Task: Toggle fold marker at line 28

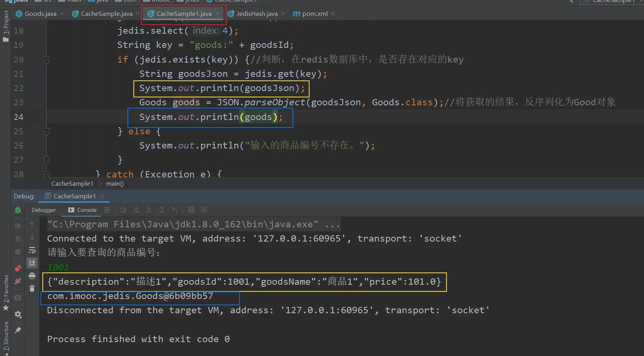Action: 46,174
